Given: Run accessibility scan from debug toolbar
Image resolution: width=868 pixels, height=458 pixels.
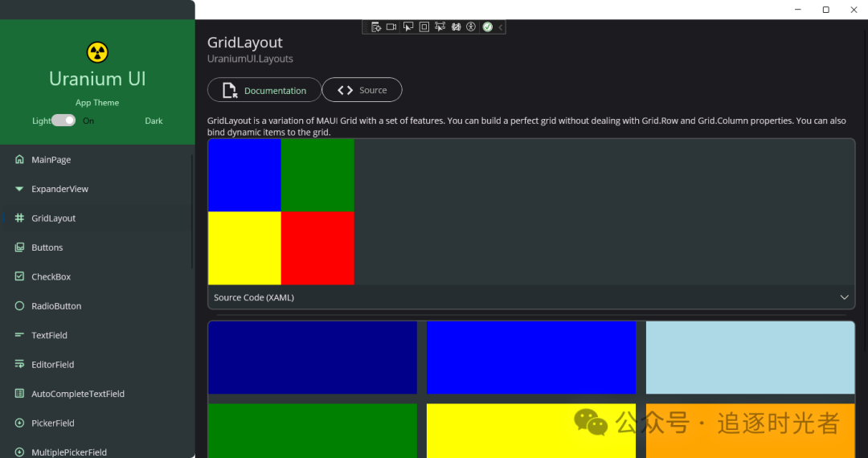Looking at the screenshot, I should click(471, 27).
